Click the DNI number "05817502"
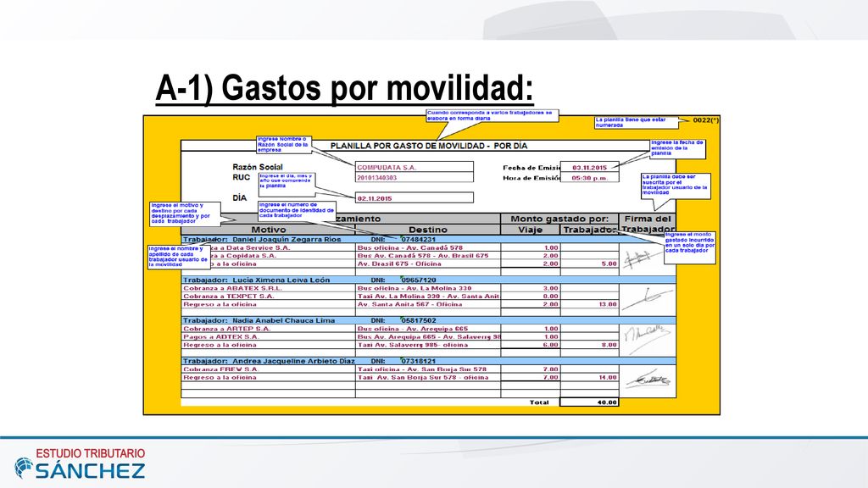Screen dimensions: 868x488 [x=418, y=320]
